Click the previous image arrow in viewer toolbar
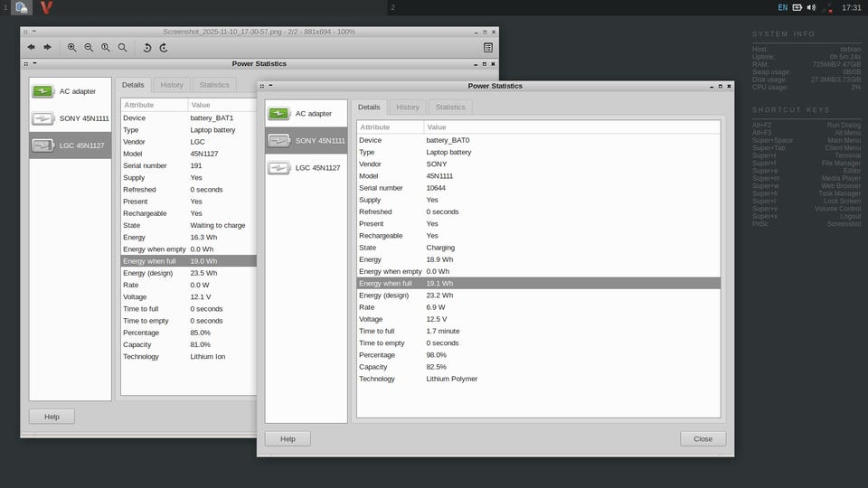Viewport: 868px width, 488px height. tap(32, 47)
